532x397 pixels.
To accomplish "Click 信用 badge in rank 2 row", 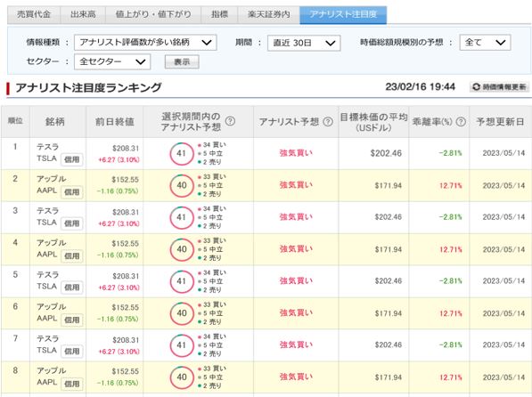I will tap(72, 192).
